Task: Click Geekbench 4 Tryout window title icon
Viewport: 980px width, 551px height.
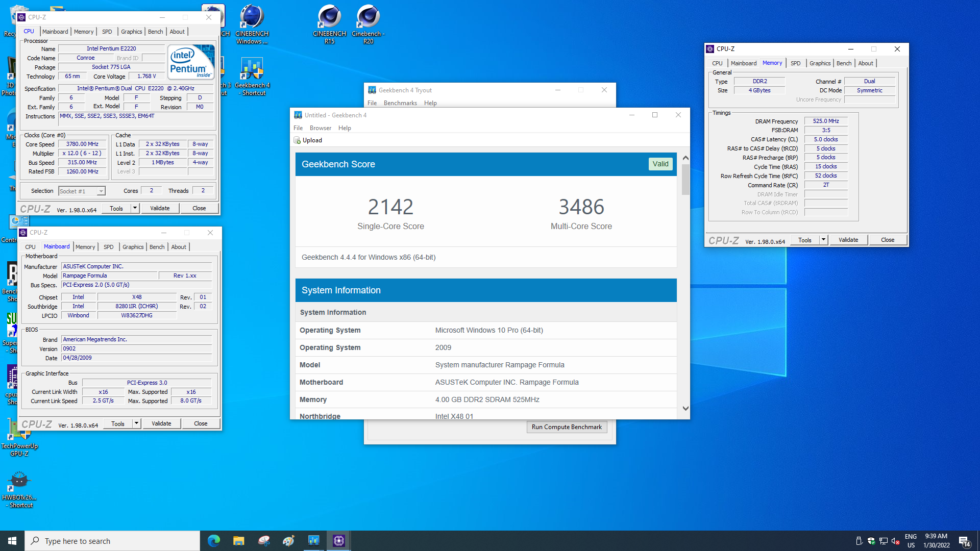Action: tap(372, 90)
